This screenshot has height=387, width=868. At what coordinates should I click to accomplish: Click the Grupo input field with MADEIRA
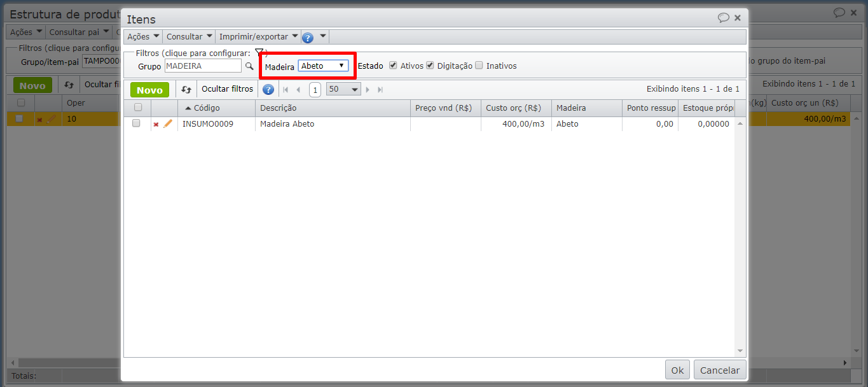tap(203, 66)
